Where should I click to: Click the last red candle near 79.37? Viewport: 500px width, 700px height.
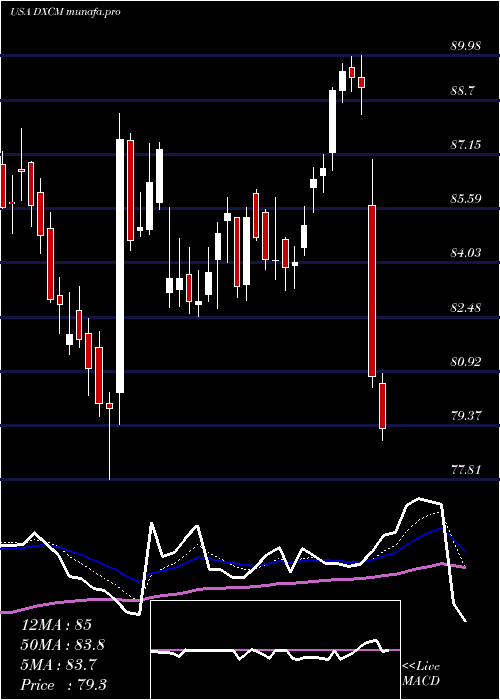[x=382, y=406]
